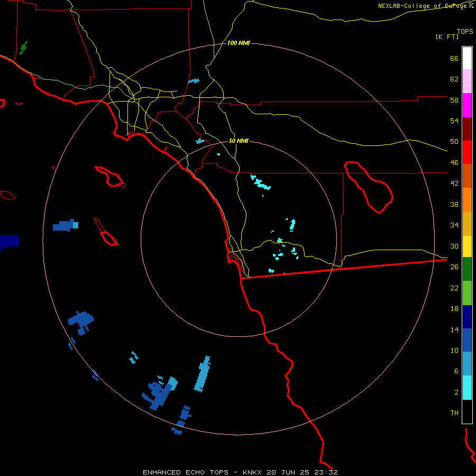This screenshot has width=476, height=476.
Task: Click the legend value "42"
Action: (x=454, y=184)
